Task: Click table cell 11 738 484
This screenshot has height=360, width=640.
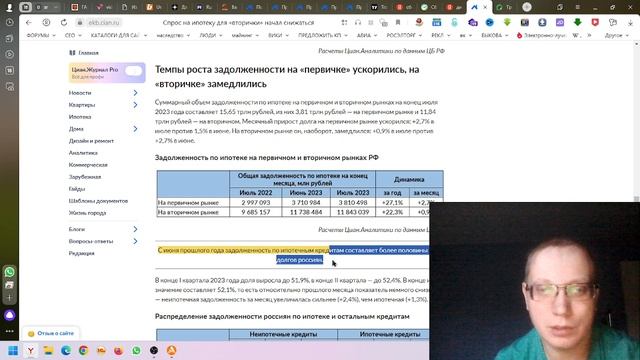Action: click(306, 212)
